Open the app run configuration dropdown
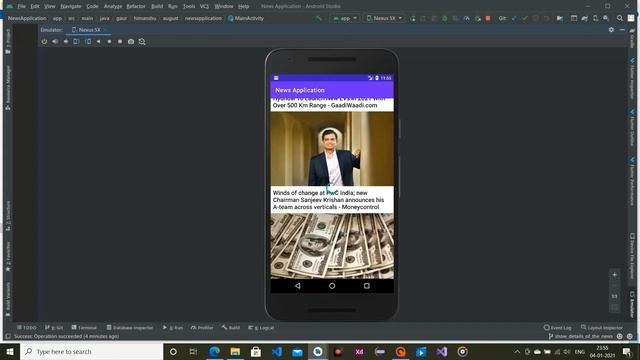Image resolution: width=640 pixels, height=360 pixels. pyautogui.click(x=345, y=18)
